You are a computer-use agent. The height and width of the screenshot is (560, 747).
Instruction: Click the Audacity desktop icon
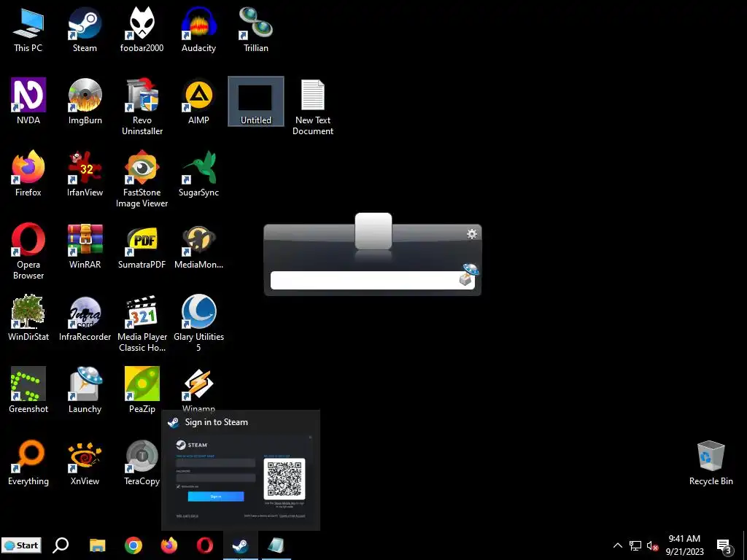[x=198, y=30]
